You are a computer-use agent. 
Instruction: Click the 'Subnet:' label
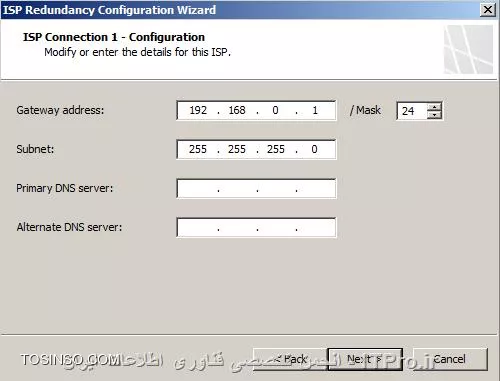[x=35, y=149]
